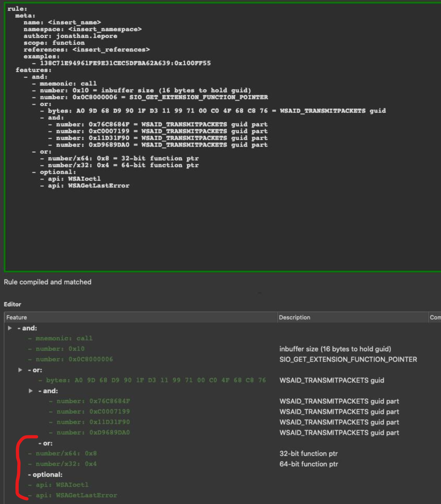Collapse the top-level '- and:' tree node
The image size is (441, 504).
pyautogui.click(x=10, y=328)
